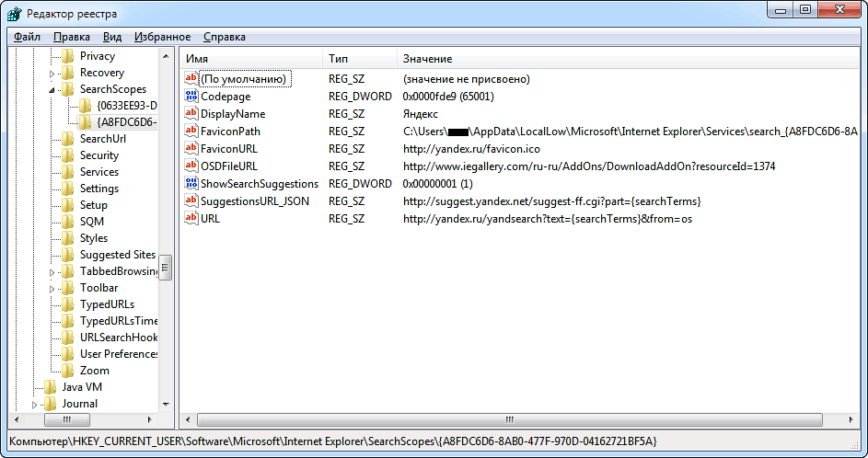This screenshot has height=458, width=868.
Task: Select the Suggested Sites key
Action: coord(117,255)
